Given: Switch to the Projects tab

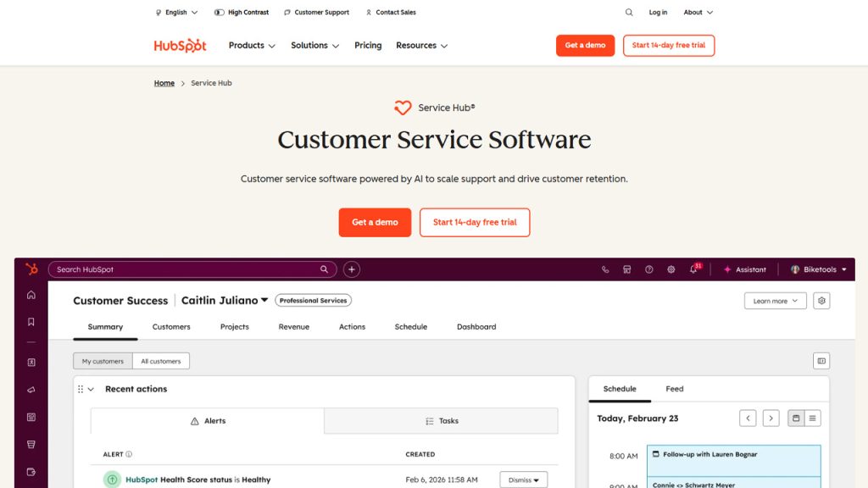Looking at the screenshot, I should [x=235, y=327].
